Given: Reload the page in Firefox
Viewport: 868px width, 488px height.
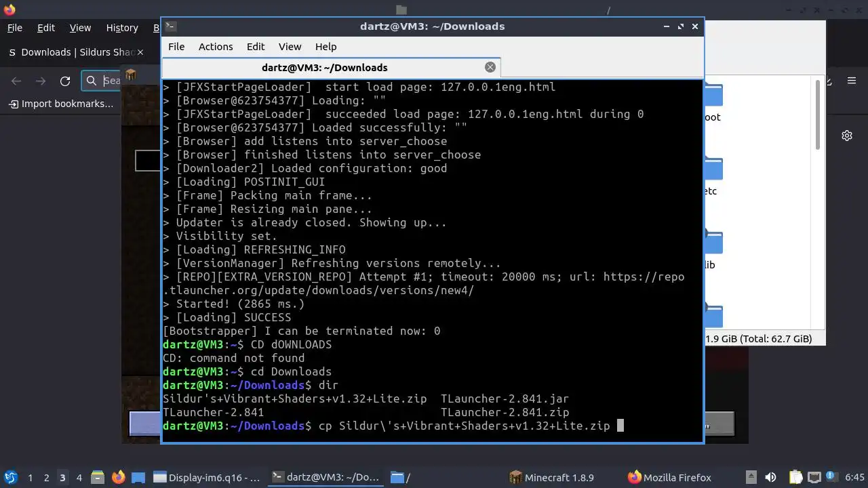Looking at the screenshot, I should click(65, 81).
